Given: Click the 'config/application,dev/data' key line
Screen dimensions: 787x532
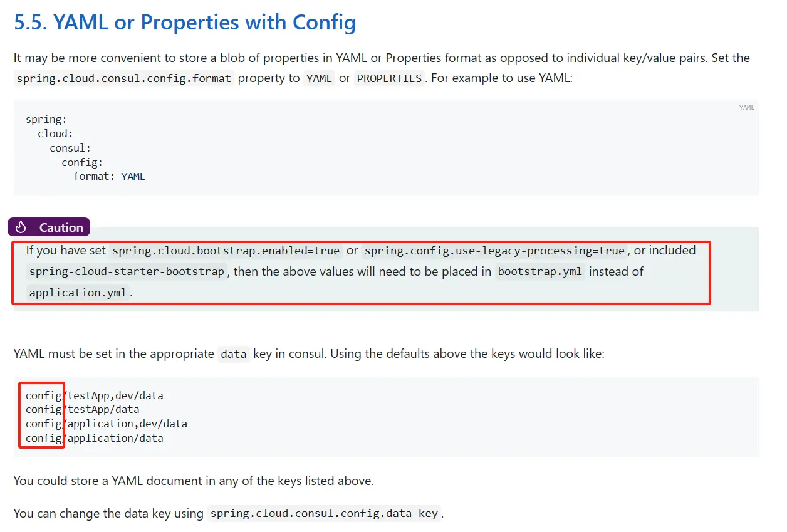Looking at the screenshot, I should pyautogui.click(x=106, y=424).
